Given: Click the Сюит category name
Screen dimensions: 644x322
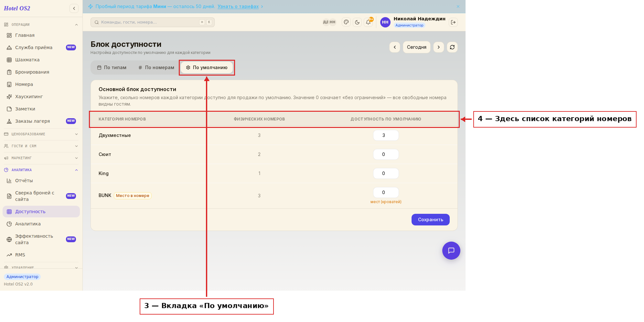Looking at the screenshot, I should coord(105,154).
